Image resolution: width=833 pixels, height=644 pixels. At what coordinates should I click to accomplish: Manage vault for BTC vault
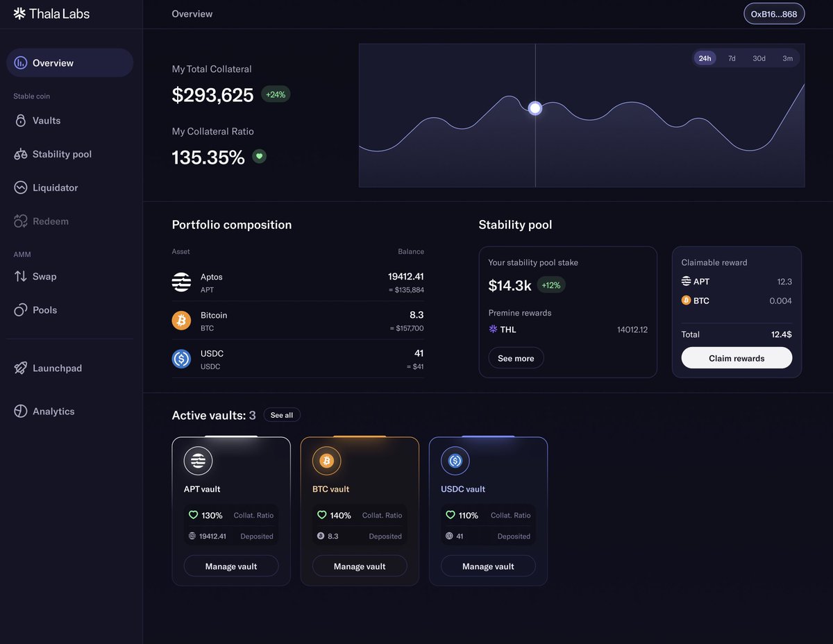click(x=360, y=566)
